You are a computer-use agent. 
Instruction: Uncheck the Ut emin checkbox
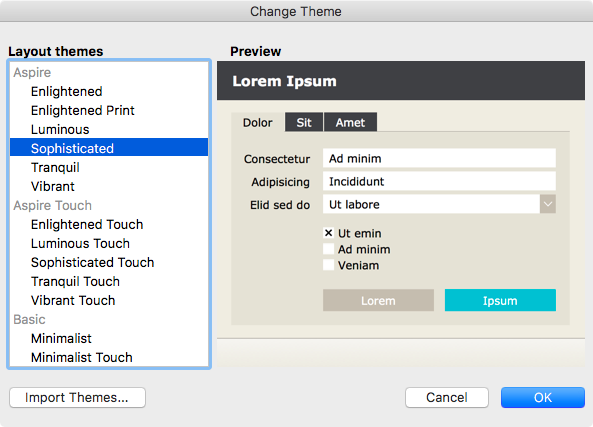tap(329, 233)
